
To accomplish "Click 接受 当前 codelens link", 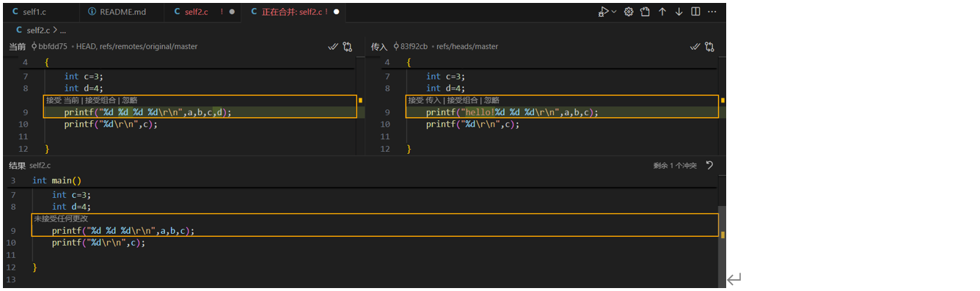I will [x=62, y=100].
